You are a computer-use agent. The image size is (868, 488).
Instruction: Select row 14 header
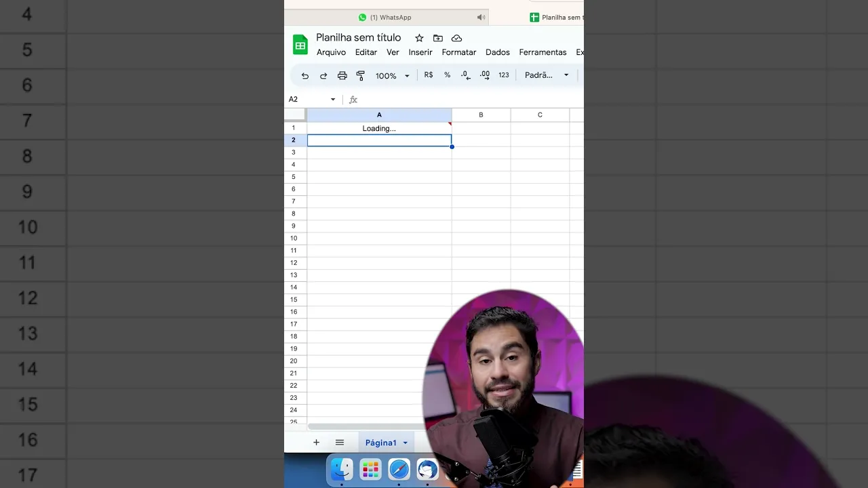(x=295, y=287)
